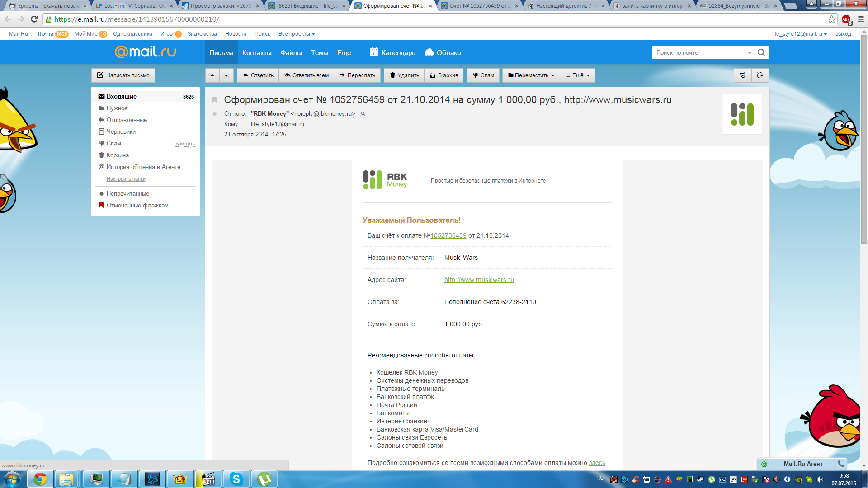Go to next message arrow
Image resolution: width=868 pixels, height=488 pixels.
pyautogui.click(x=226, y=75)
